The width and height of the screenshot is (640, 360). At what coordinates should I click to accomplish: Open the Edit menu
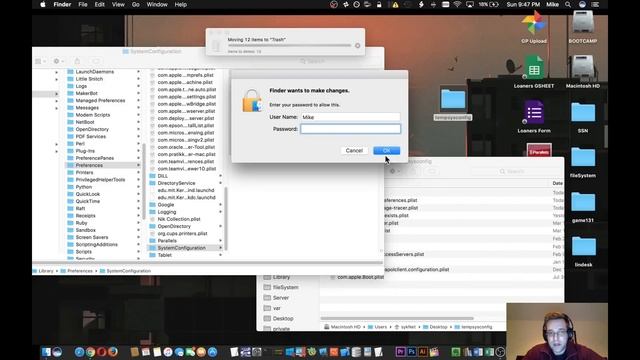pyautogui.click(x=100, y=4)
